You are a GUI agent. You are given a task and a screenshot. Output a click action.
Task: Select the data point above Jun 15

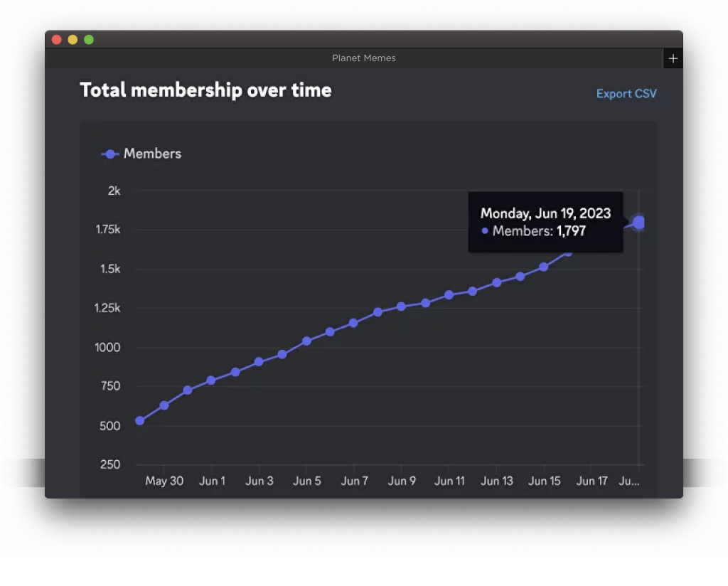[544, 267]
